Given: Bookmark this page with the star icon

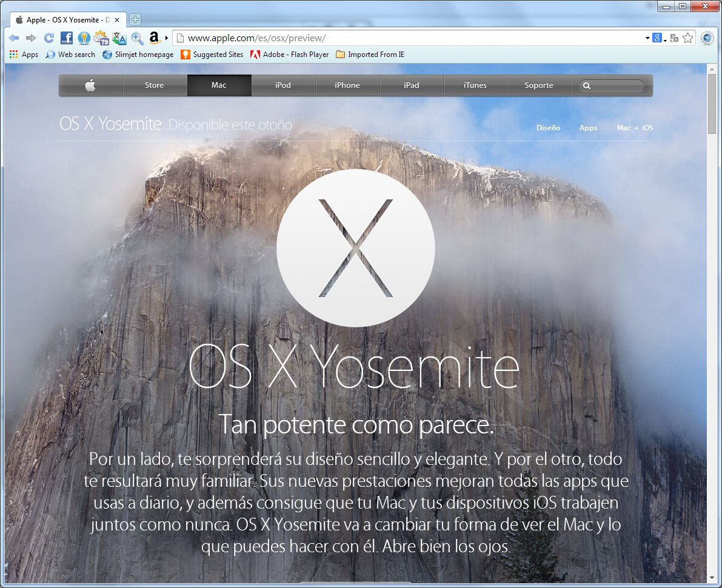Looking at the screenshot, I should [x=688, y=38].
